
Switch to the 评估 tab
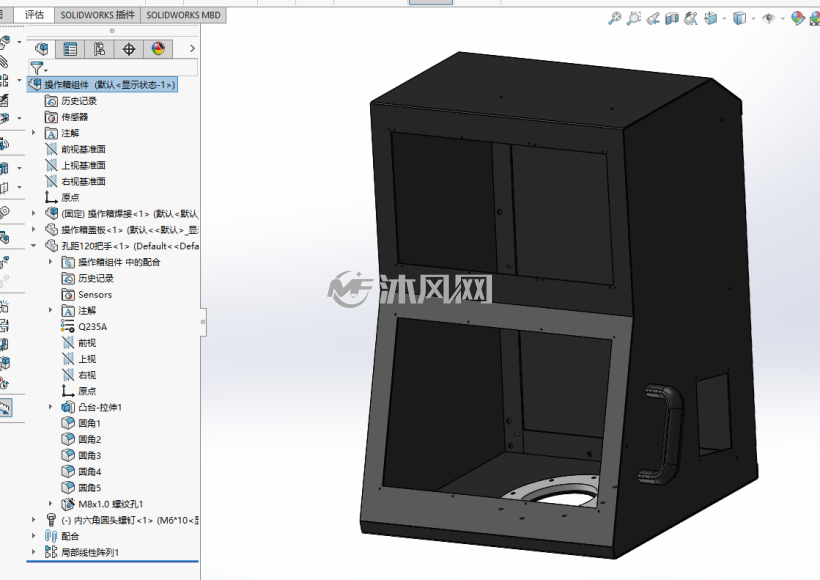(35, 15)
